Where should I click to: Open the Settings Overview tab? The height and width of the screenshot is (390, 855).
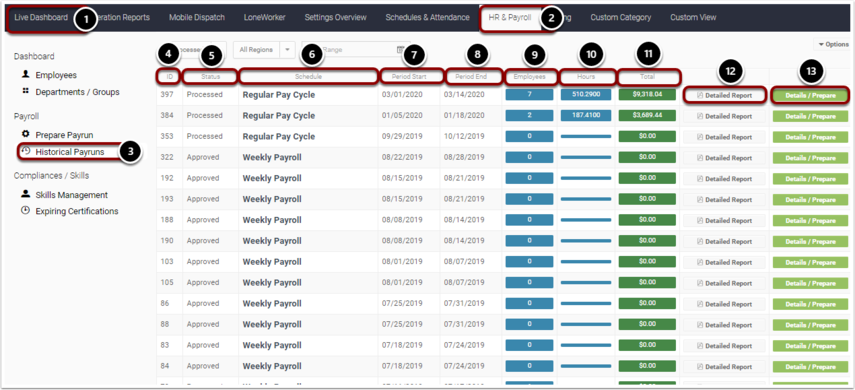point(335,17)
